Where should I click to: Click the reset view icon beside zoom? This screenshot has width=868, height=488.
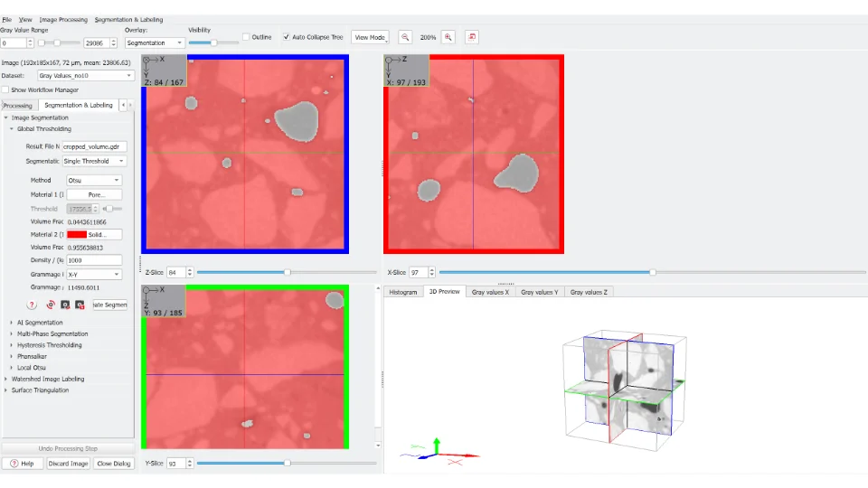tap(472, 37)
